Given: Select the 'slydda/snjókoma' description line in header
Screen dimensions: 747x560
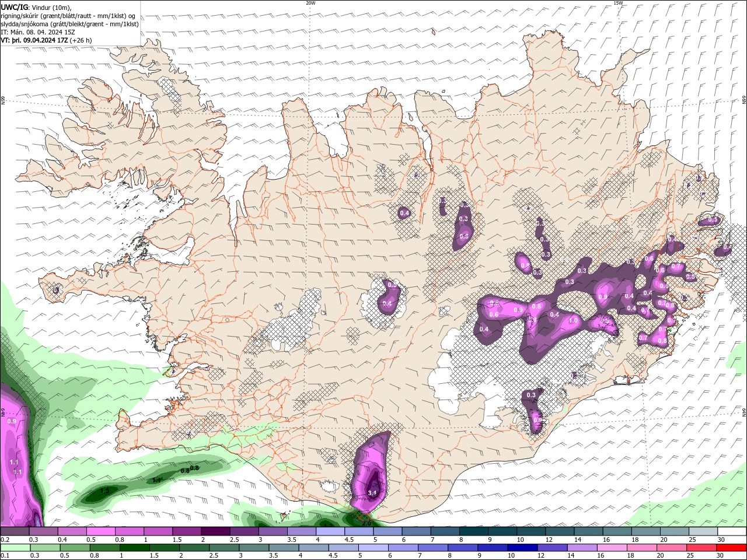Looking at the screenshot, I should (x=70, y=24).
